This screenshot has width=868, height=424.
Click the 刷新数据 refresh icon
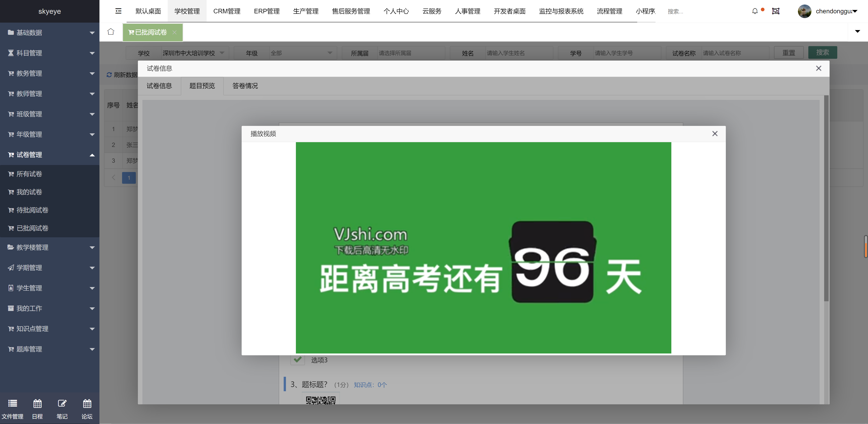click(109, 75)
